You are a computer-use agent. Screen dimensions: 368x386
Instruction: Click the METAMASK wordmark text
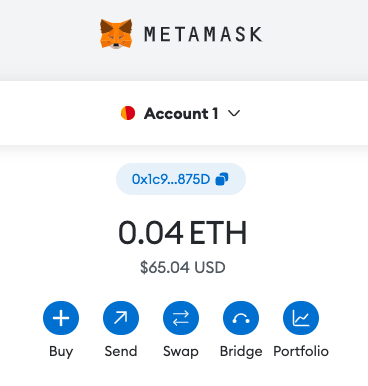click(203, 34)
